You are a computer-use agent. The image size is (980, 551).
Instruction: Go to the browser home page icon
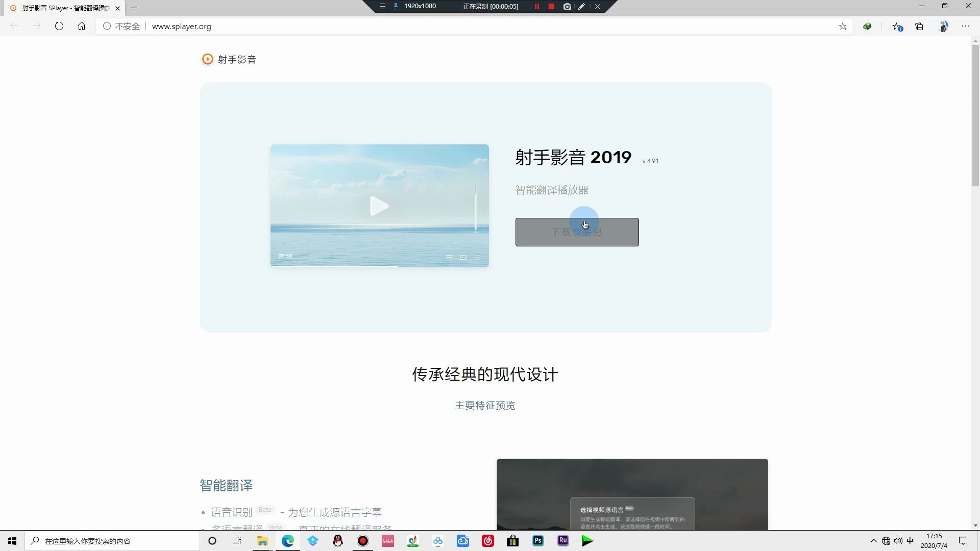(x=82, y=26)
